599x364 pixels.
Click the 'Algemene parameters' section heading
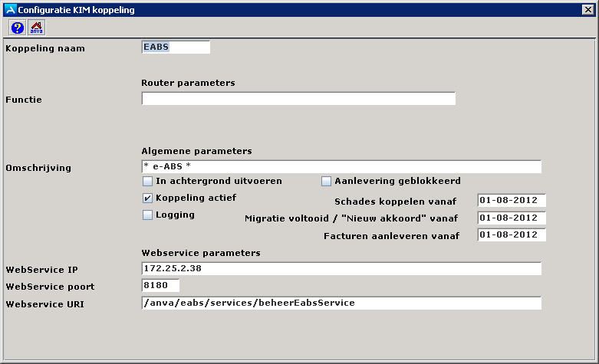pos(196,151)
